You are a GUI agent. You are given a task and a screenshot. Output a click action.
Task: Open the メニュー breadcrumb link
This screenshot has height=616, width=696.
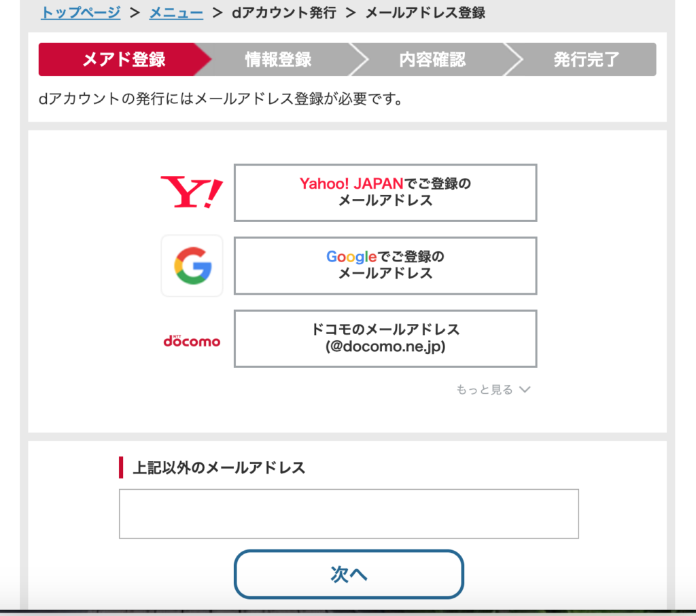pos(176,12)
